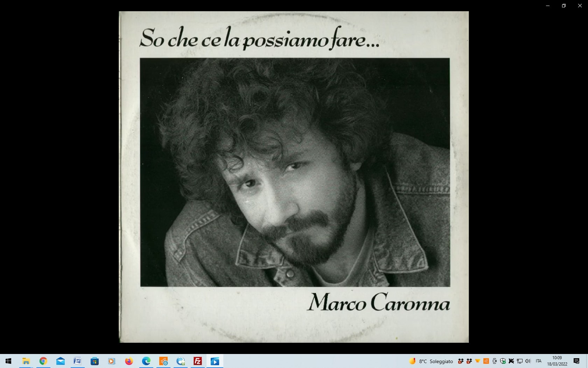Open Windows Media Player taskbar icon
Image resolution: width=588 pixels, height=368 pixels.
pyautogui.click(x=112, y=361)
